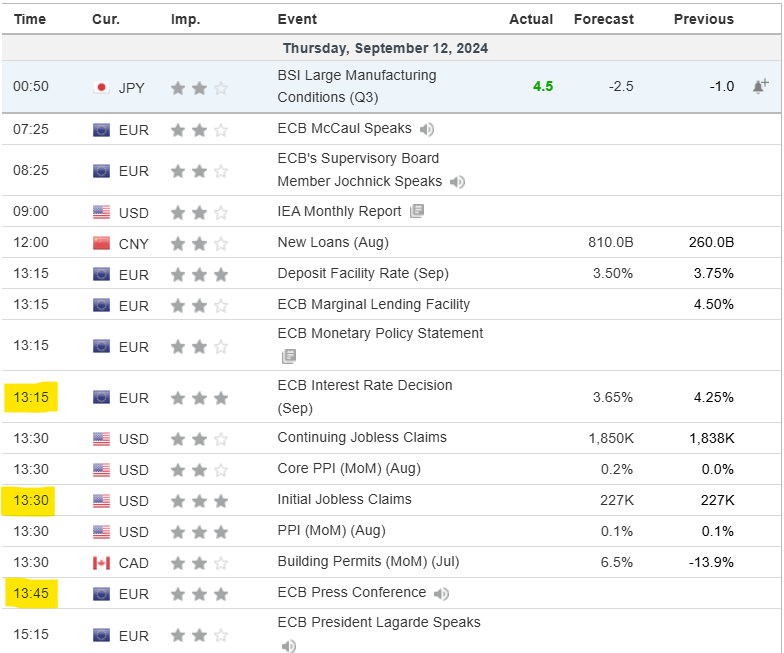Click speaker icon under ECB President Lagarde Speaks
This screenshot has width=784, height=653.
[289, 646]
